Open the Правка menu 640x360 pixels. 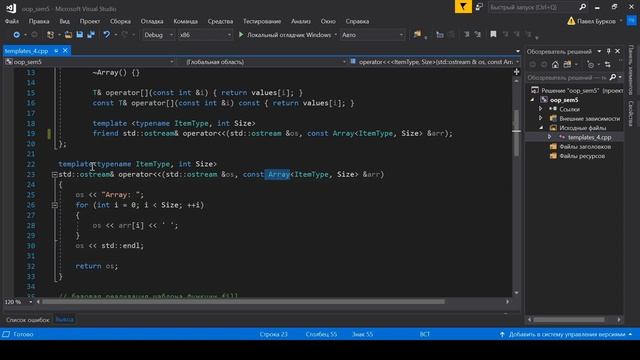pyautogui.click(x=39, y=21)
